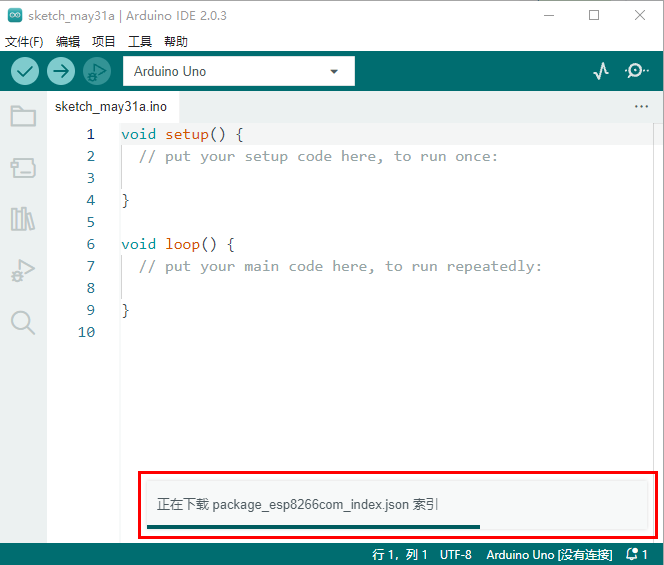Click the UTF-8 encoding indicator
The image size is (664, 565).
(x=456, y=554)
